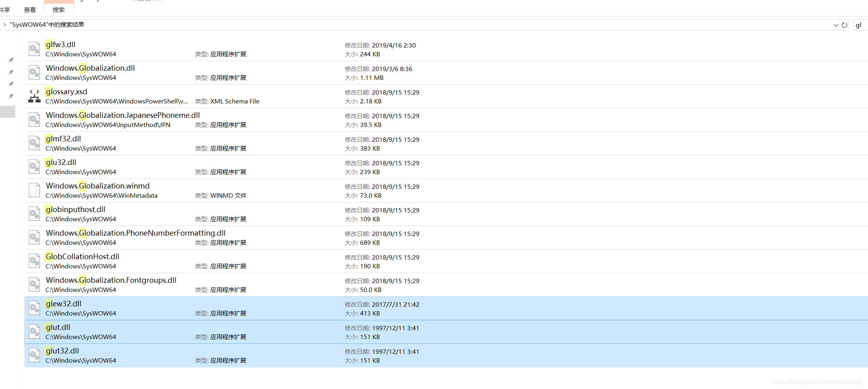Select the glu32.dll file name

[61, 162]
